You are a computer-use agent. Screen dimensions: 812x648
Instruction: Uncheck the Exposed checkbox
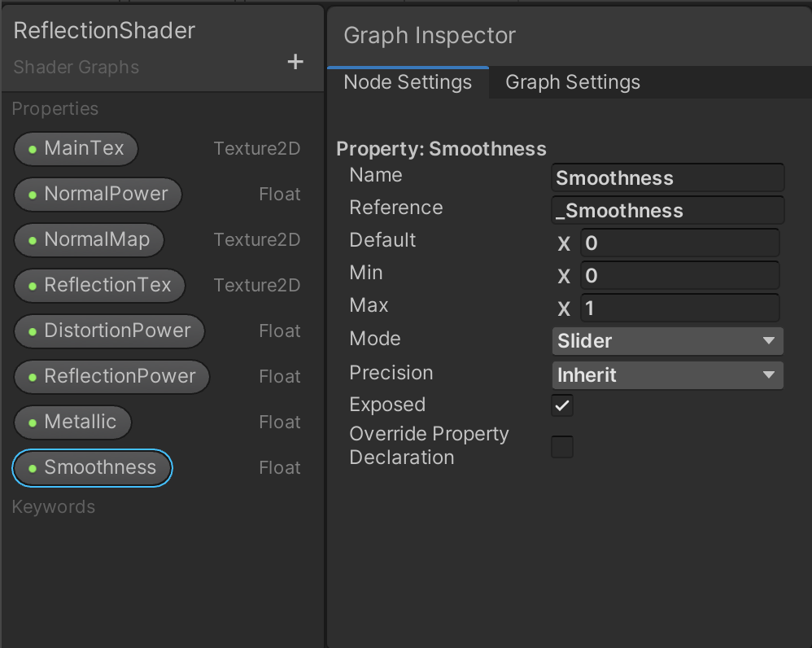562,405
